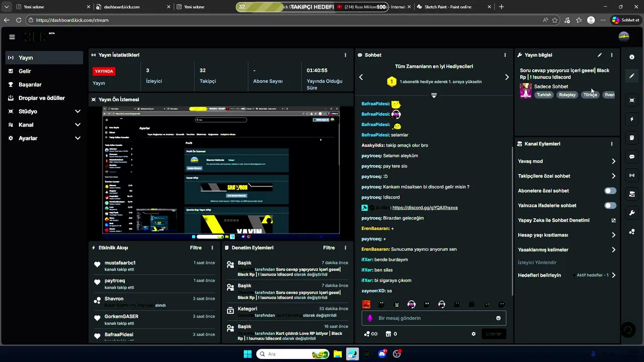Open chat settings gear icon
Viewport: 644px width, 362px height.
click(x=473, y=334)
